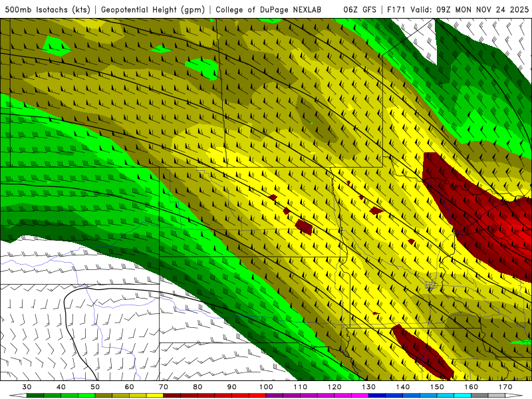Pick the dark blue swatch starting at 130
Screen dimensions: 532x399
(377, 396)
